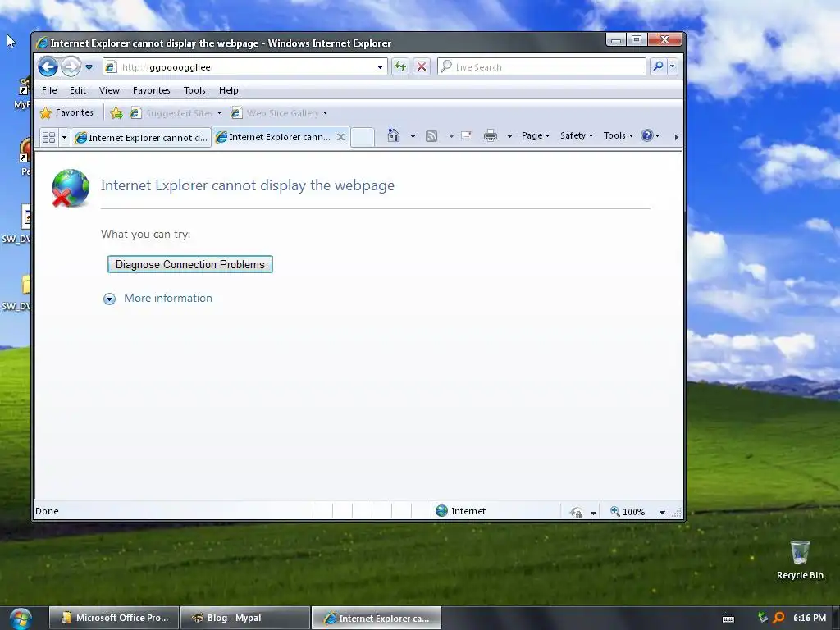Screen dimensions: 840x630
Task: Click the 100% zoom level button
Action: (628, 512)
